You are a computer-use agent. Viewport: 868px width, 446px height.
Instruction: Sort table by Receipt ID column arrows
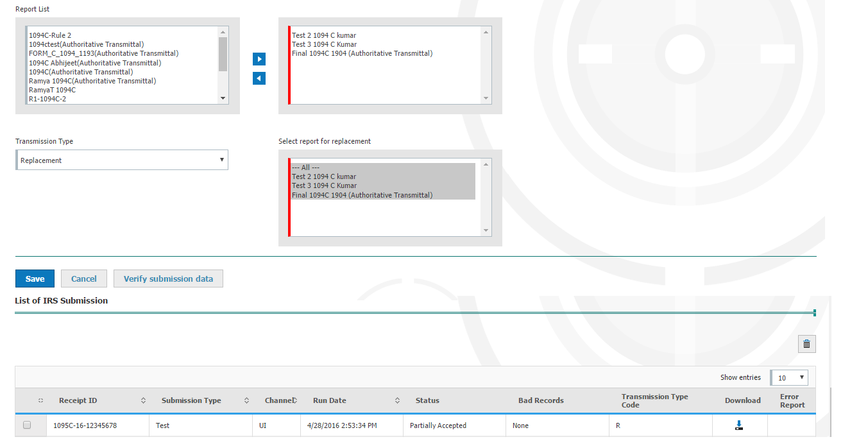pos(143,400)
